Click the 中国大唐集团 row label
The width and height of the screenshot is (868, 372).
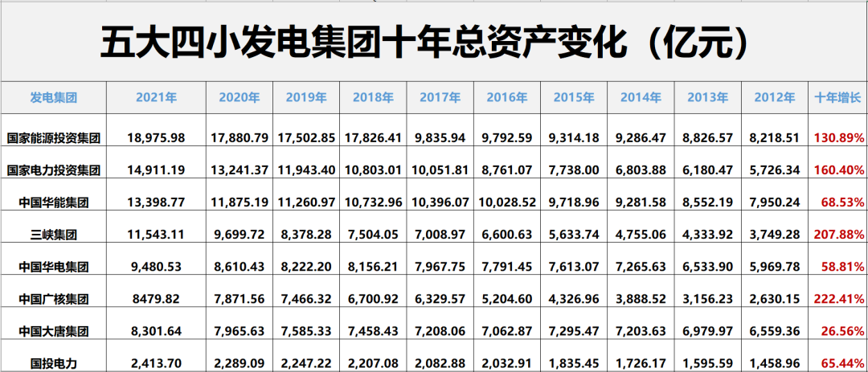[x=53, y=332]
